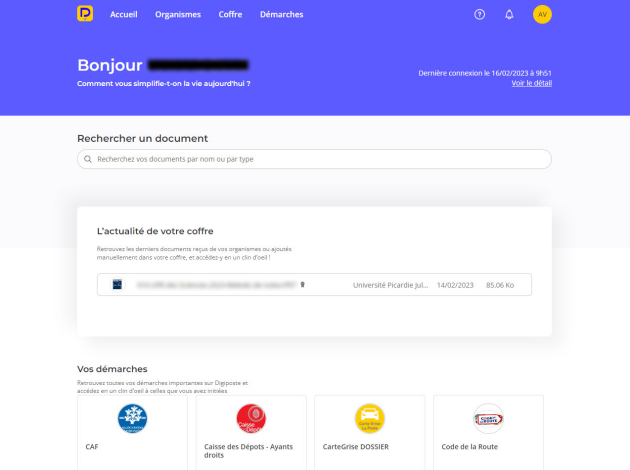Open the help question mark icon
Screen dimensions: 630x470
pyautogui.click(x=479, y=15)
